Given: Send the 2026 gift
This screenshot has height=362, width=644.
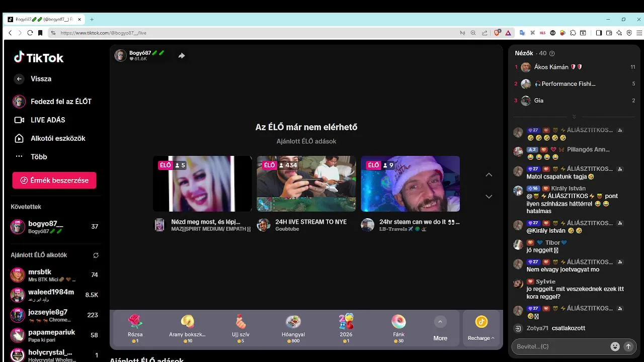Looking at the screenshot, I should pos(346,328).
